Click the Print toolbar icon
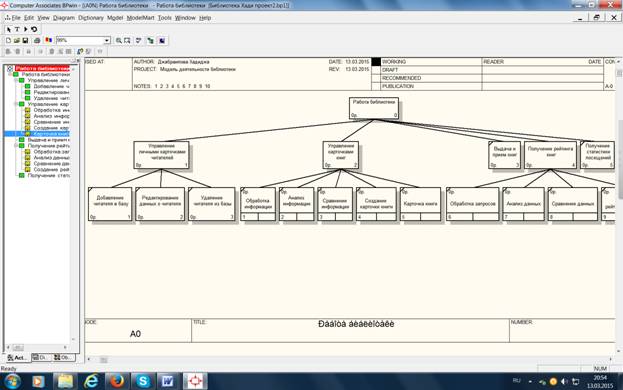Screen dimensions: 623x390 37,41
